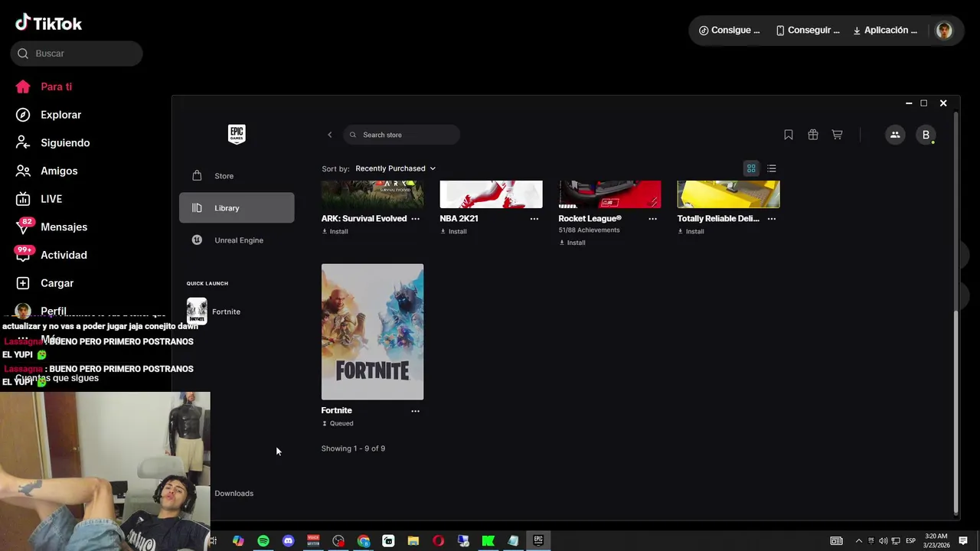Open the ESP language switcher
The image size is (980, 551).
pos(911,541)
